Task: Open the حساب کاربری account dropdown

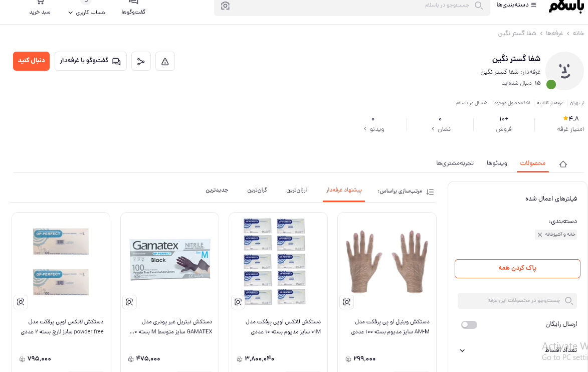Action: pos(87,13)
